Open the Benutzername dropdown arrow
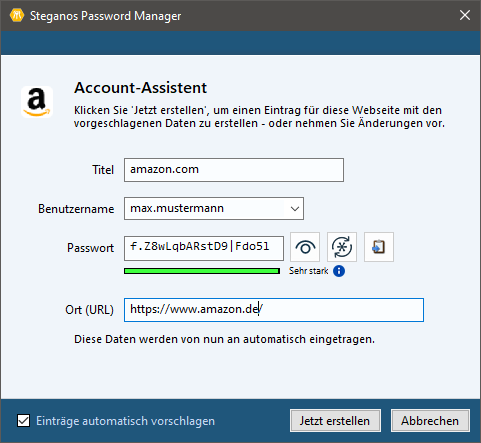Viewport: 481px width, 443px height. click(294, 209)
